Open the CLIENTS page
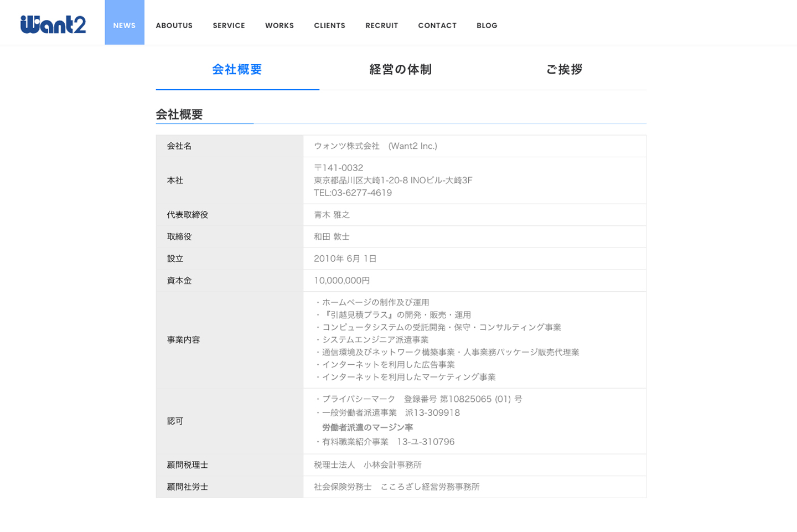 tap(329, 25)
